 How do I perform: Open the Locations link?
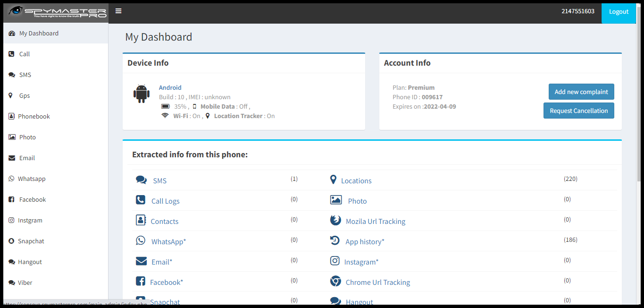pos(356,180)
